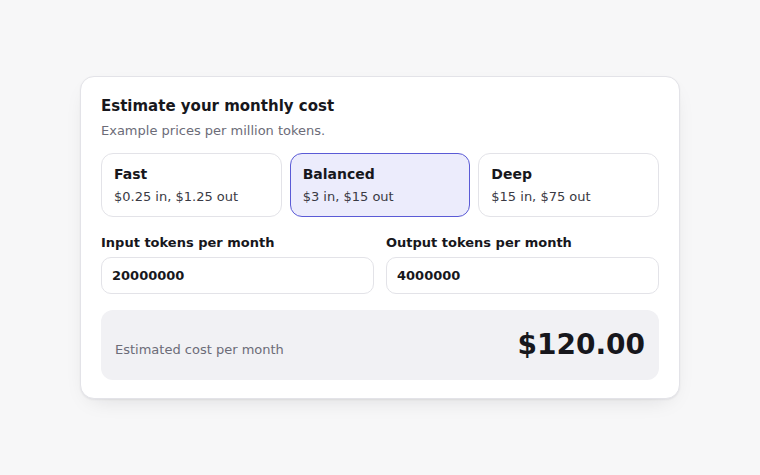Place cursor in the 20000000 value

coord(148,275)
